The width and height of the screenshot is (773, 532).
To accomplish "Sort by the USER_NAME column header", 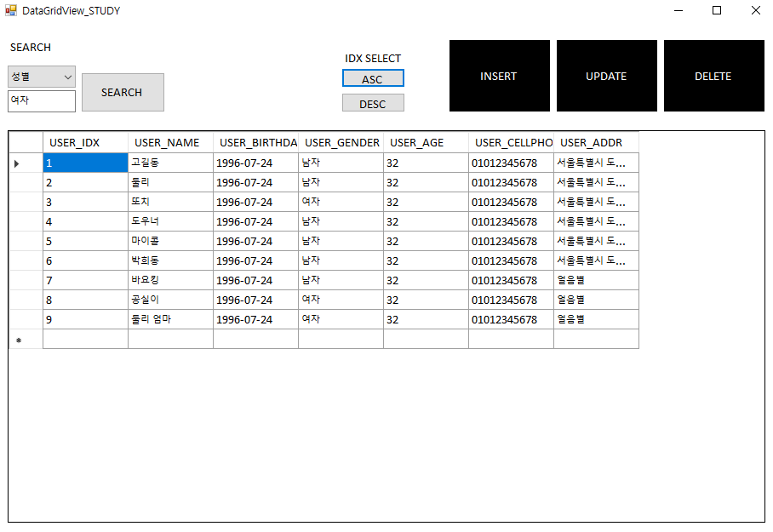I will pyautogui.click(x=169, y=142).
